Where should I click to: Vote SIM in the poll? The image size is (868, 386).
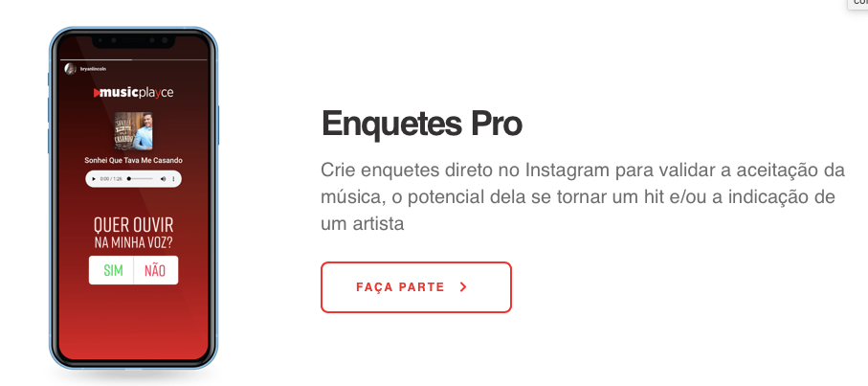[x=111, y=270]
